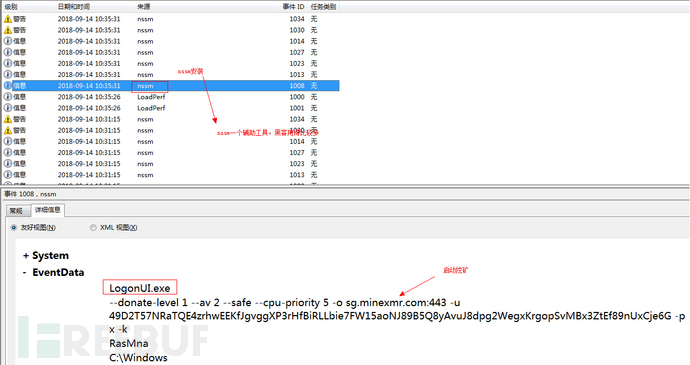Click the 10:35:26 timestamp of event 1000

coord(89,97)
